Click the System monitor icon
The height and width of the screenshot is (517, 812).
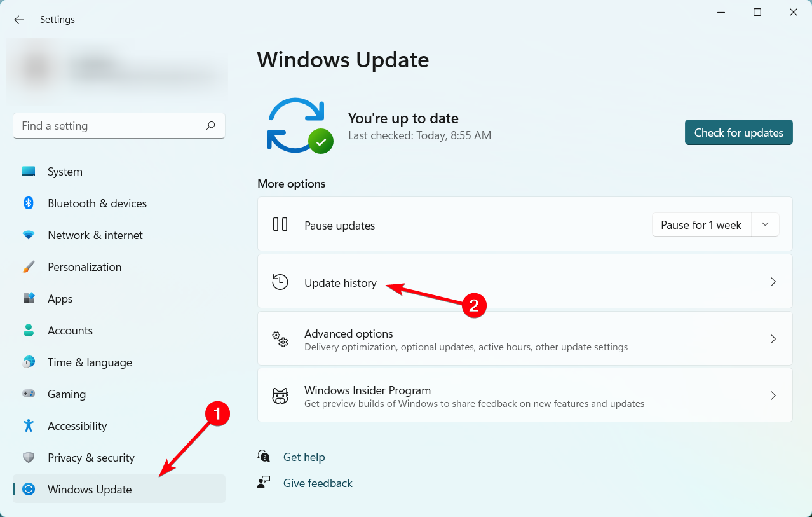click(x=29, y=172)
